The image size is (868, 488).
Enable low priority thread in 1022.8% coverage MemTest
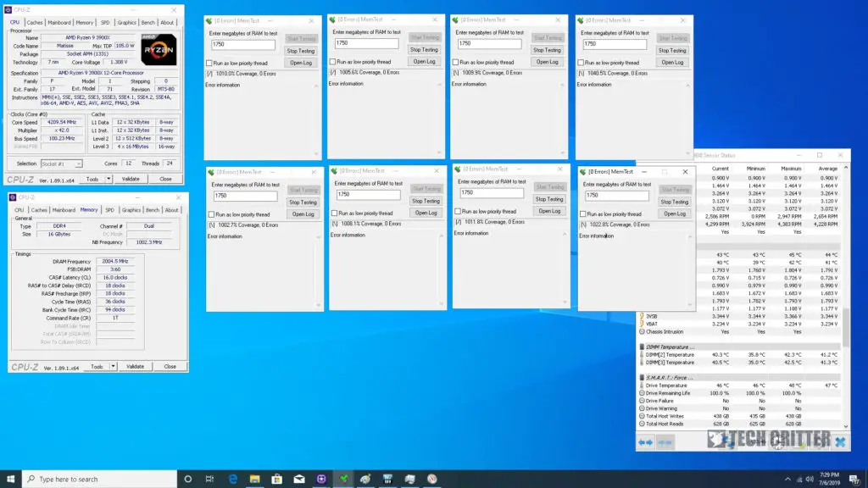(x=582, y=214)
